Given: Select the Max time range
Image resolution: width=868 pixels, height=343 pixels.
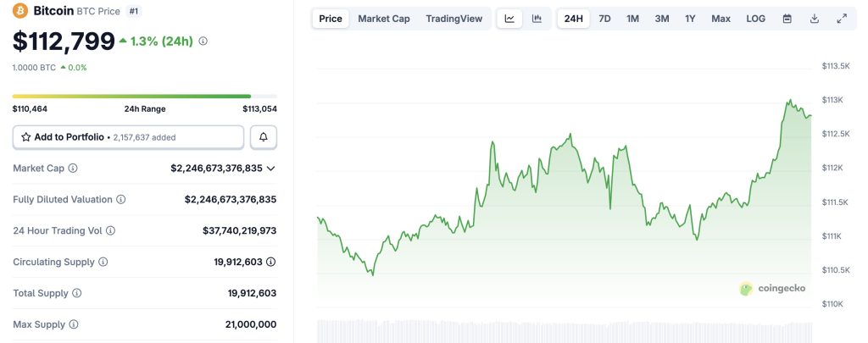Looking at the screenshot, I should pos(721,19).
